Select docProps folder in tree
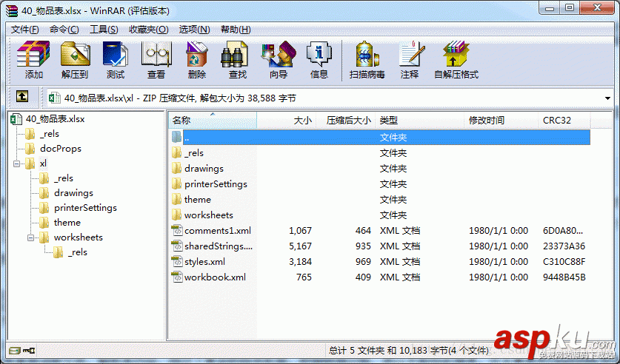This screenshot has width=620, height=364. 61,149
